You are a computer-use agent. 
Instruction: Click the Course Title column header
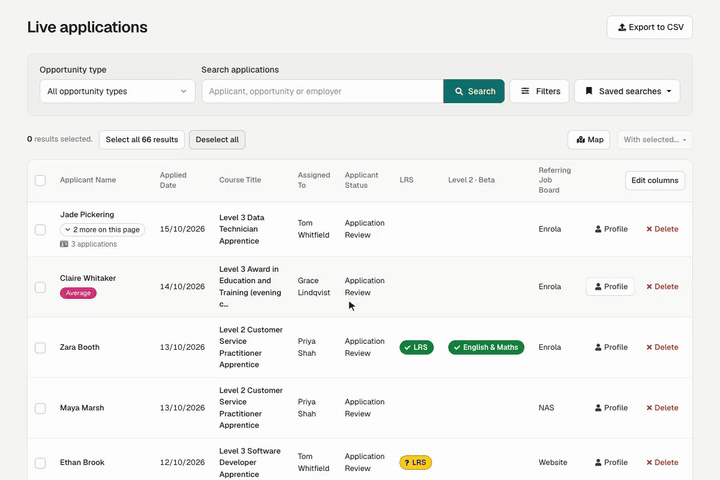(240, 180)
